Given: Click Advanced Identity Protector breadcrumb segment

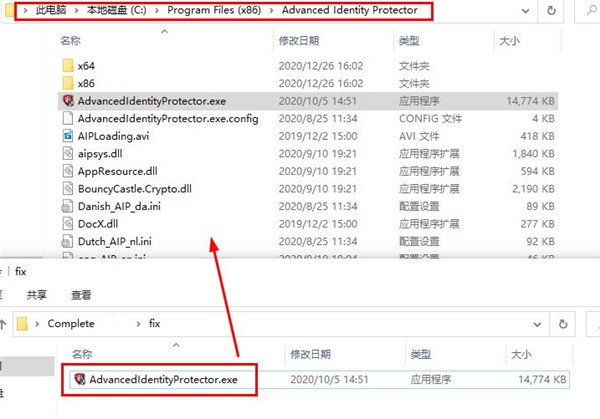Looking at the screenshot, I should point(349,10).
